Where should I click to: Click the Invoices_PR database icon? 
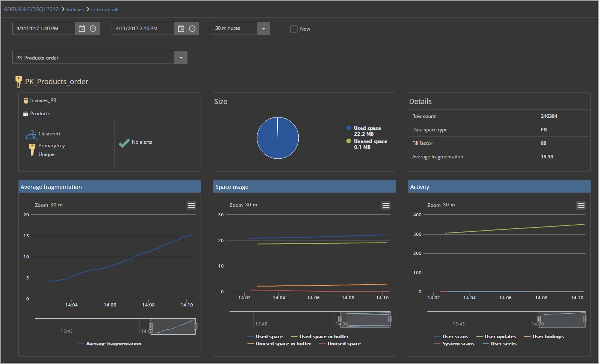pyautogui.click(x=26, y=100)
